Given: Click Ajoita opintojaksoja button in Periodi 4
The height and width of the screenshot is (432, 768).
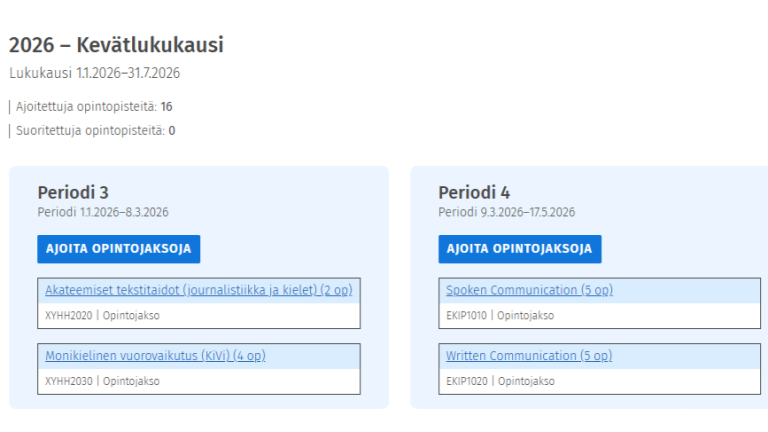Looking at the screenshot, I should pos(520,249).
